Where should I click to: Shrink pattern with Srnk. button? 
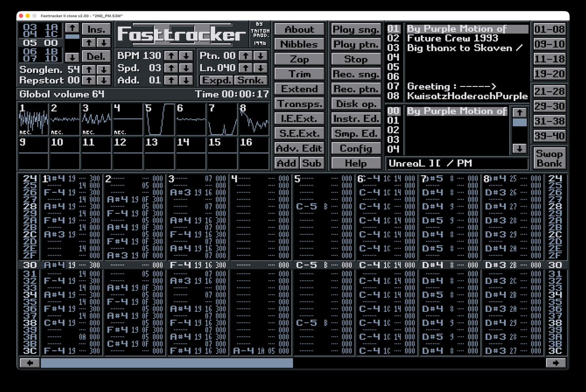251,80
